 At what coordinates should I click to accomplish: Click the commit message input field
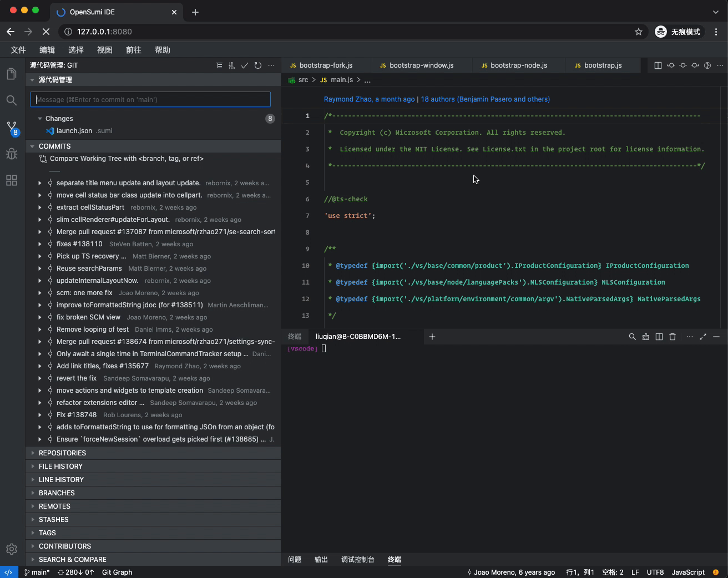pos(150,99)
